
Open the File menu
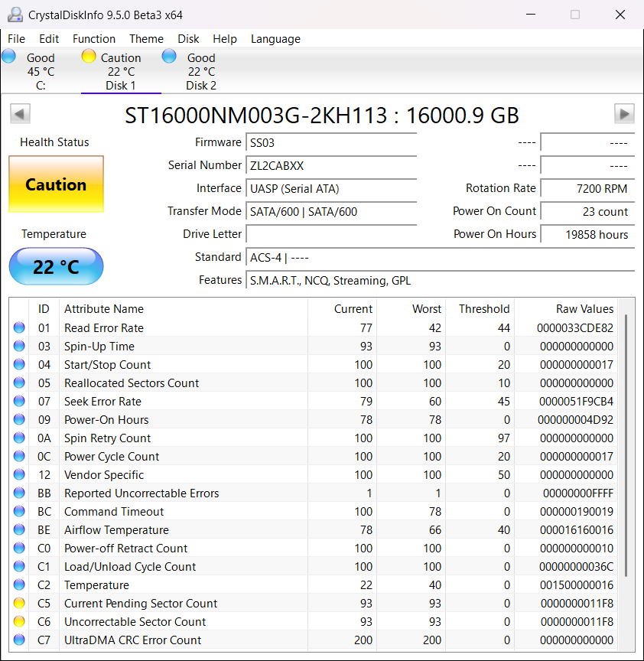click(16, 39)
